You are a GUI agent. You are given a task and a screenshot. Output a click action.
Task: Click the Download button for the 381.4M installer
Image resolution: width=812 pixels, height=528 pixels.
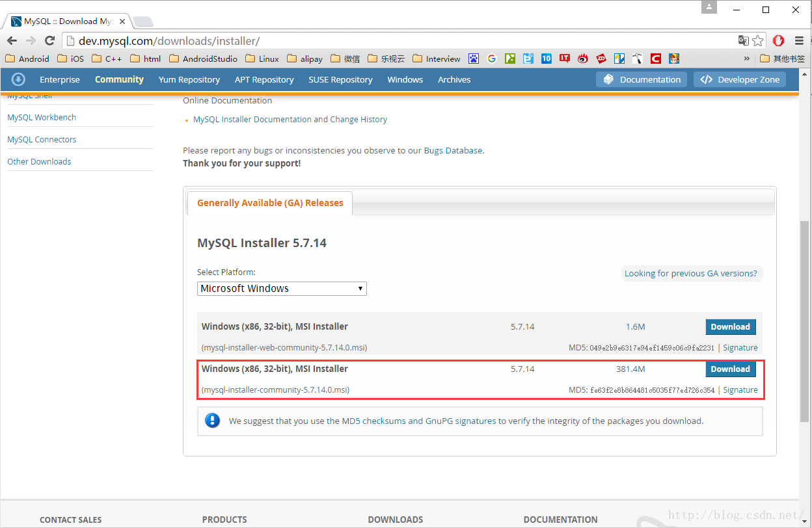tap(730, 369)
